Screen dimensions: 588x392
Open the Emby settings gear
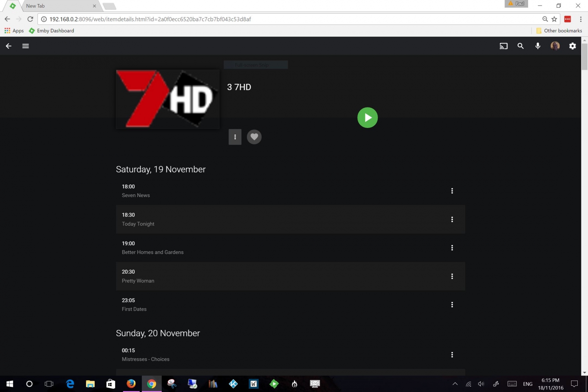(572, 46)
